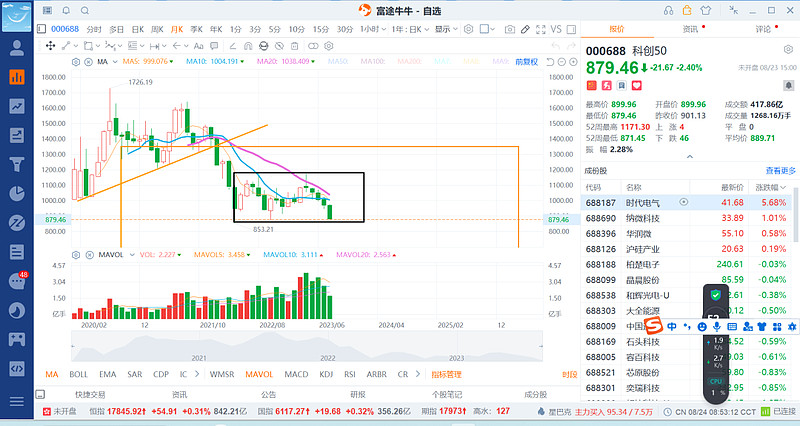Click the notification bell in title bar
800x426 pixels.
[x=66, y=10]
